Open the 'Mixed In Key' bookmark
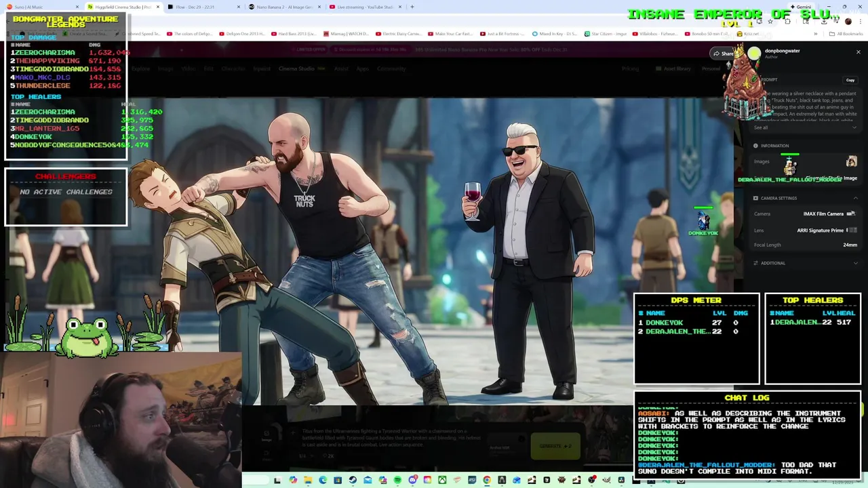Viewport: 868px width, 488px height. tap(555, 34)
